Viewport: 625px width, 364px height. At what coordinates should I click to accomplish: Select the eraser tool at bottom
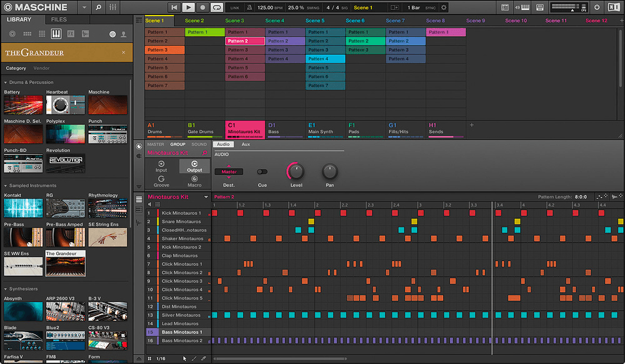204,358
